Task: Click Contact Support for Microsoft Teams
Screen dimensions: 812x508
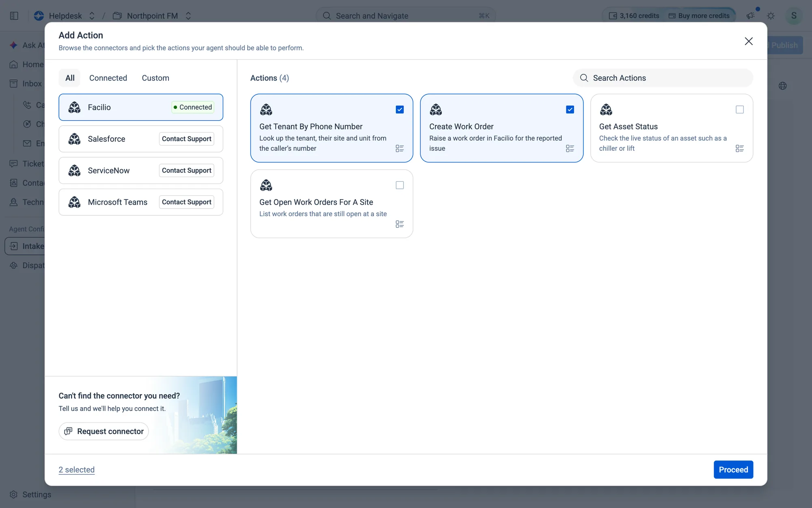Action: click(186, 202)
